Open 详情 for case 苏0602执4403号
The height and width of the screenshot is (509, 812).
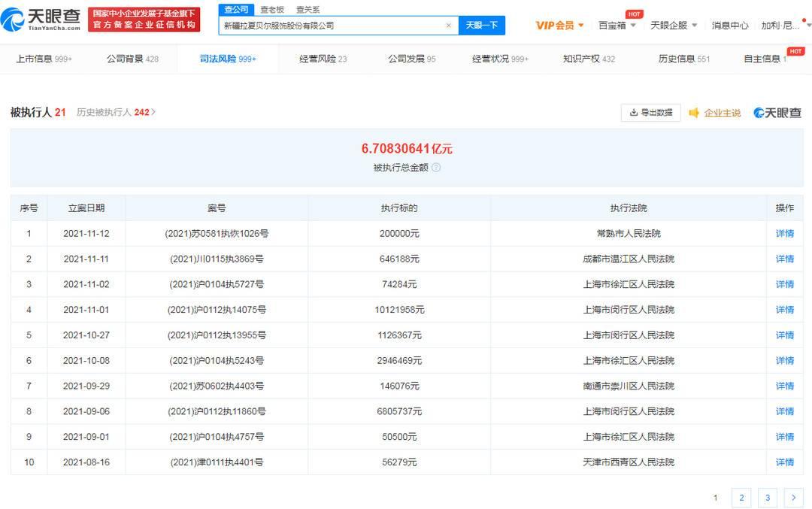click(x=784, y=386)
